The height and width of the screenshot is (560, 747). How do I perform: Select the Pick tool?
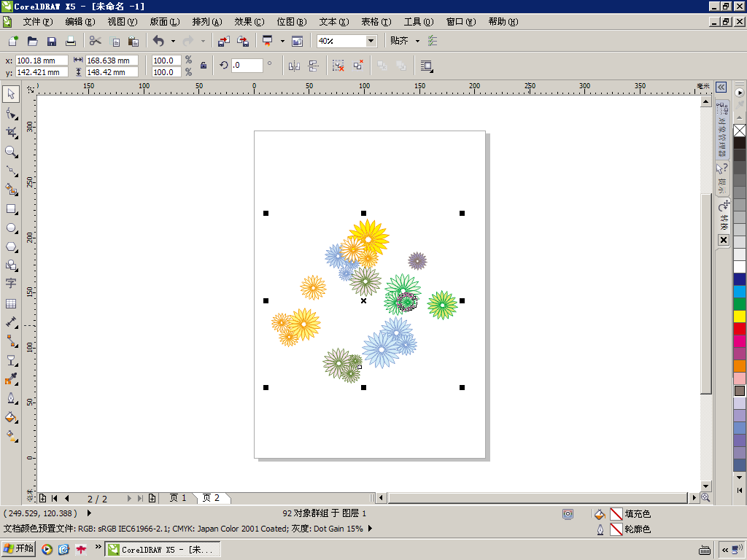click(11, 94)
